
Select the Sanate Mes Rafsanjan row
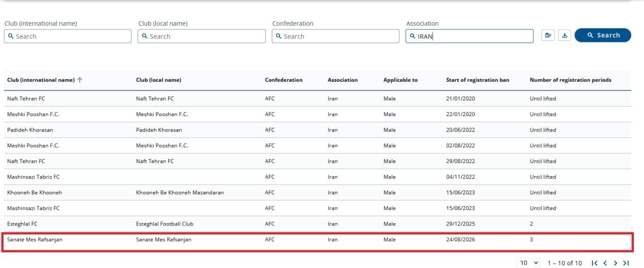tap(318, 240)
